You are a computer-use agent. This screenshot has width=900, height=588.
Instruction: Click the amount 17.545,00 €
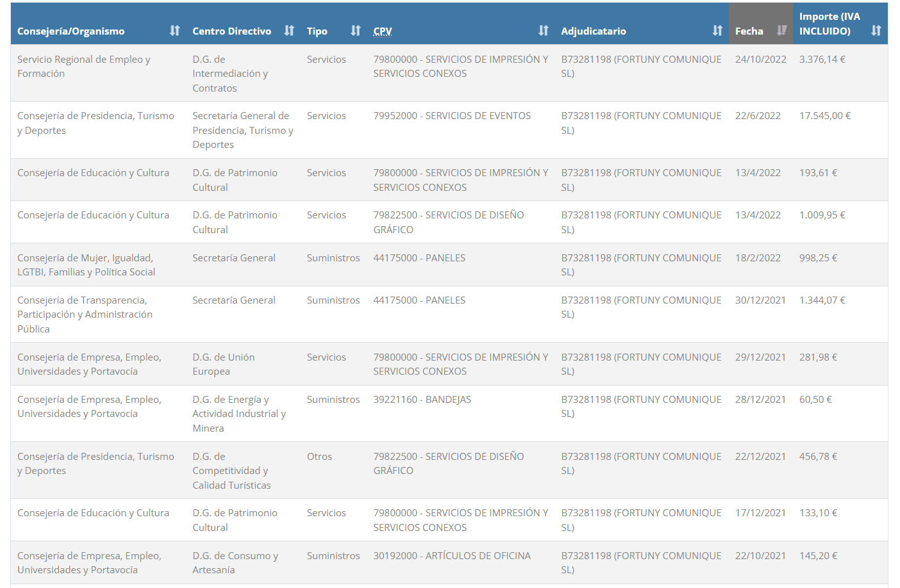(x=824, y=116)
